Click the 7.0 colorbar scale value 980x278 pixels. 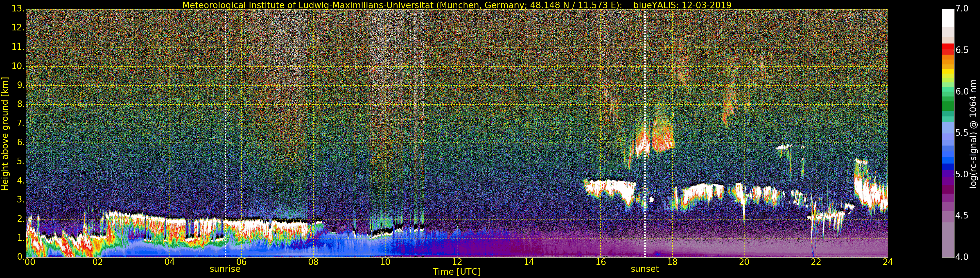962,9
